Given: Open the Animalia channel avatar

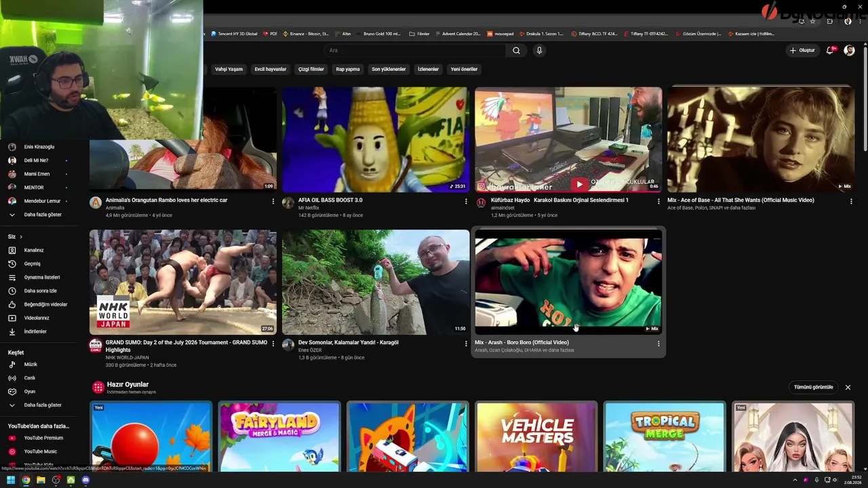Looking at the screenshot, I should (x=96, y=203).
